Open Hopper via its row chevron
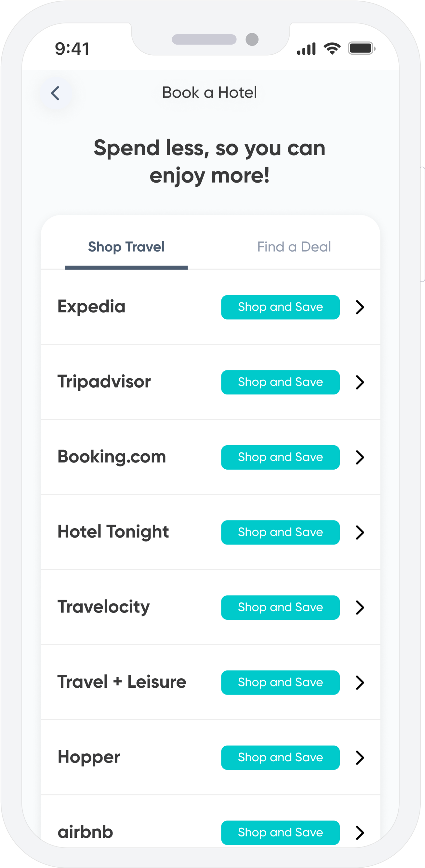The image size is (425, 868). click(360, 757)
